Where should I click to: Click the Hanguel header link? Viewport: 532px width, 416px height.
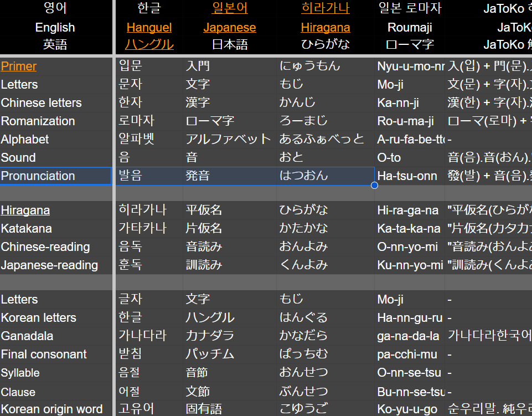[x=149, y=28]
